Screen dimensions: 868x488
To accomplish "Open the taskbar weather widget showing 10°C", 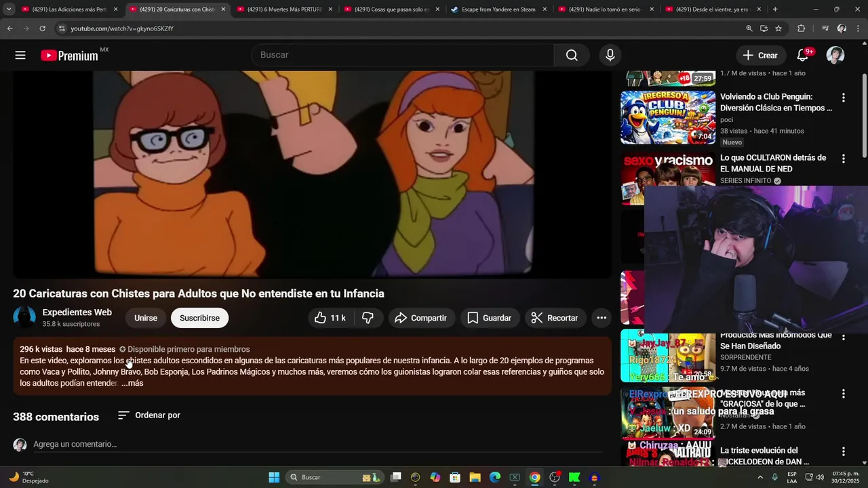I will pyautogui.click(x=28, y=477).
